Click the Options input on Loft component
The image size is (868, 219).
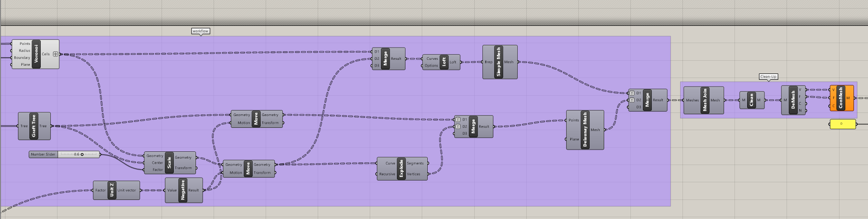tap(431, 66)
